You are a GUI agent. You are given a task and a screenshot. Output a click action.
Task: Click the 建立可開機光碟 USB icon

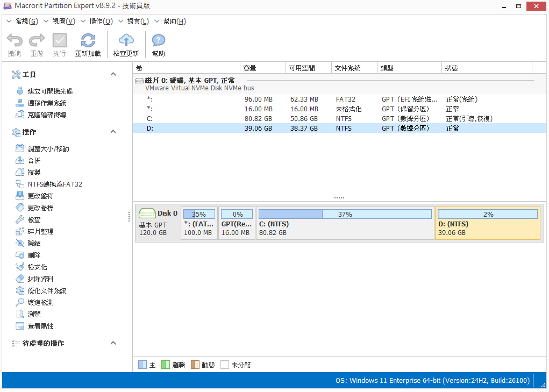tap(20, 91)
